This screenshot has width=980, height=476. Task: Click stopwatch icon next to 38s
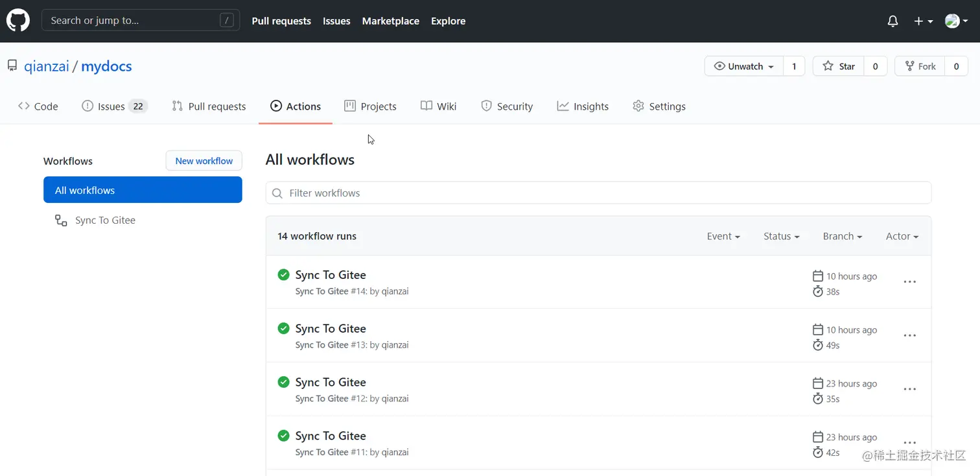click(x=818, y=292)
